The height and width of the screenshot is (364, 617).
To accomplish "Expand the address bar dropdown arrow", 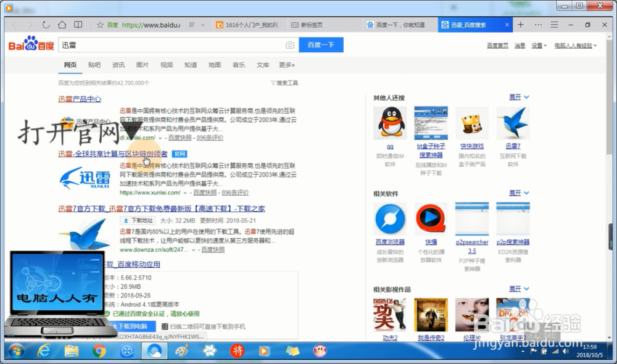I will click(202, 25).
